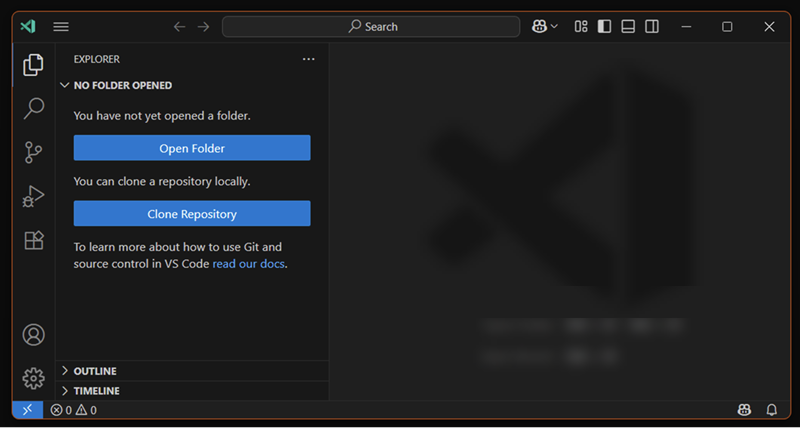Open Source Control view icon
The height and width of the screenshot is (428, 800).
(x=34, y=153)
